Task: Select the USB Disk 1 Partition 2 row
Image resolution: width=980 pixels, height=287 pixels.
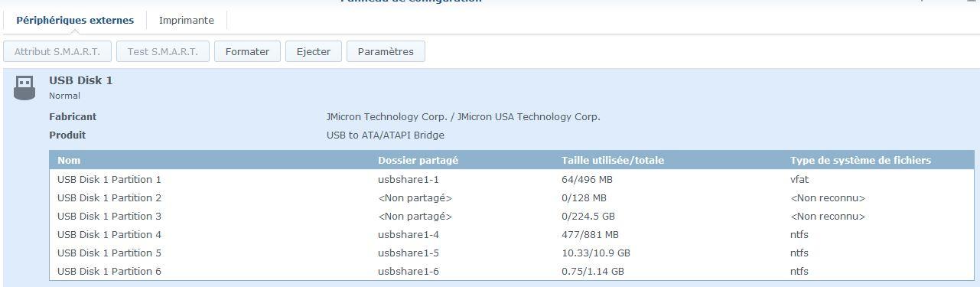Action: [512, 197]
